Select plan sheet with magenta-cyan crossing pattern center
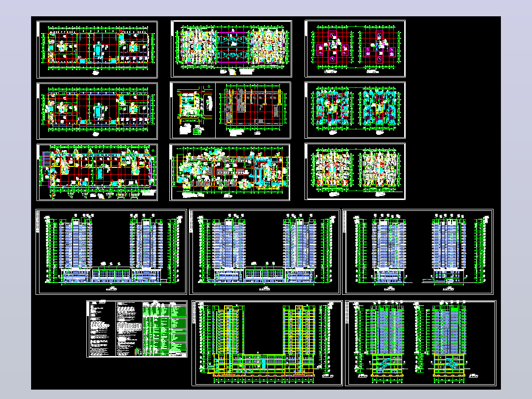 (x=231, y=49)
